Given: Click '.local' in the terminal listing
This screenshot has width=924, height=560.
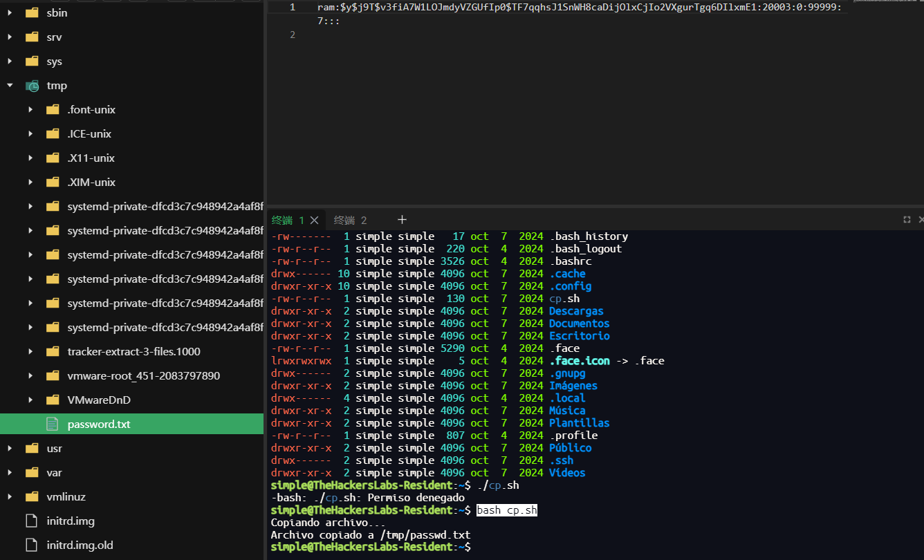Looking at the screenshot, I should point(567,398).
